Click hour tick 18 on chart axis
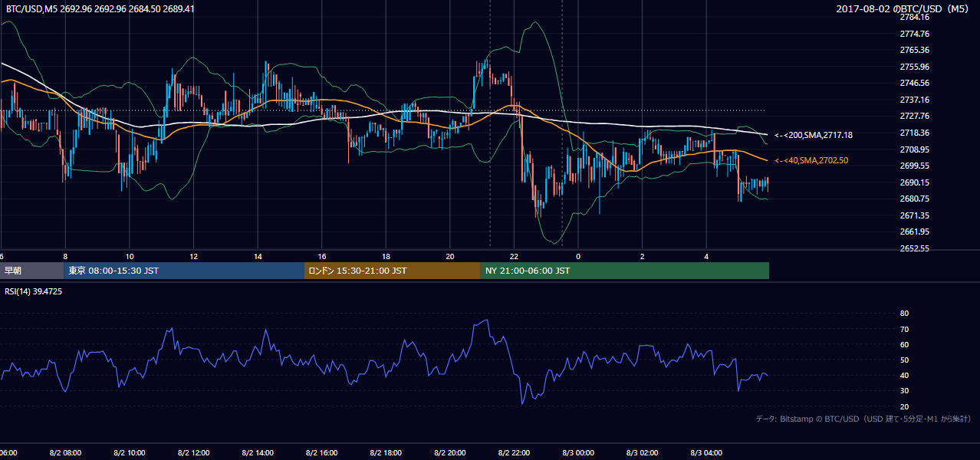980x460 pixels. (x=386, y=256)
